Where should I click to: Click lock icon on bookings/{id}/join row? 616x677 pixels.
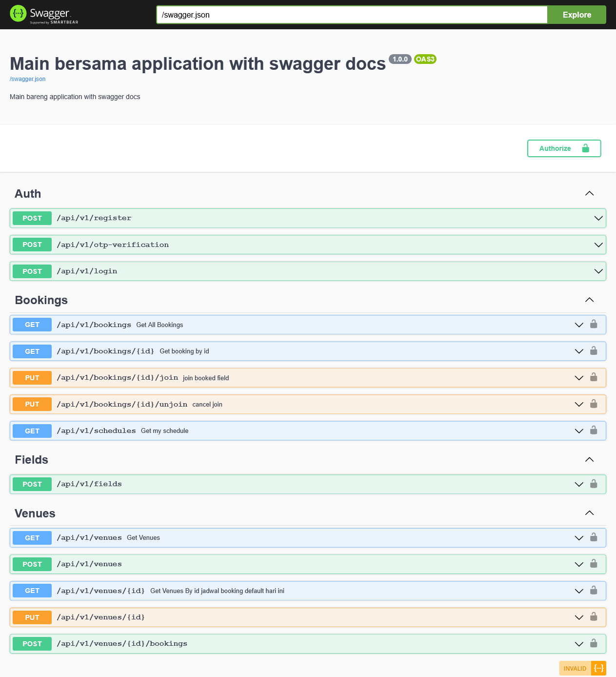click(x=594, y=377)
